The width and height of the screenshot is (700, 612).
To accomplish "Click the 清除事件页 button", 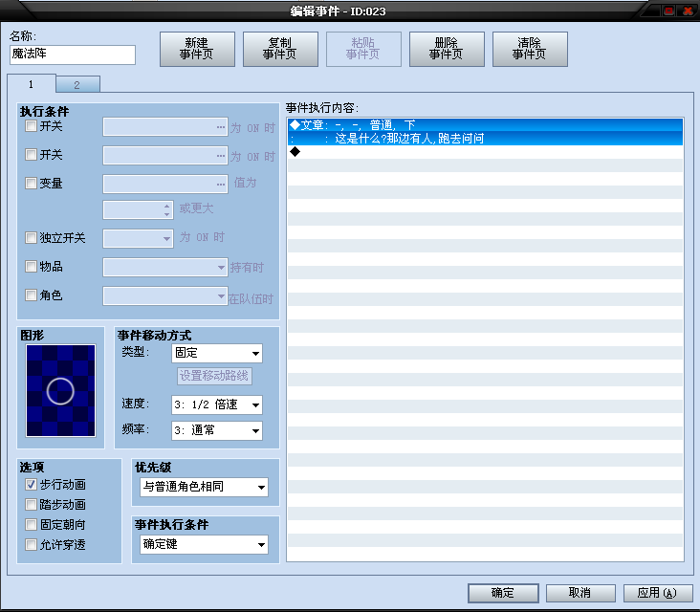I will coord(530,49).
